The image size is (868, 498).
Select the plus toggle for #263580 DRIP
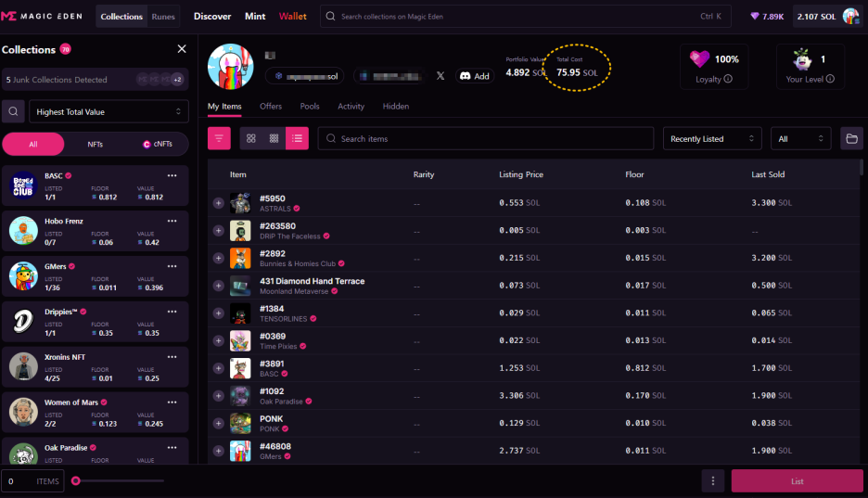tap(219, 231)
